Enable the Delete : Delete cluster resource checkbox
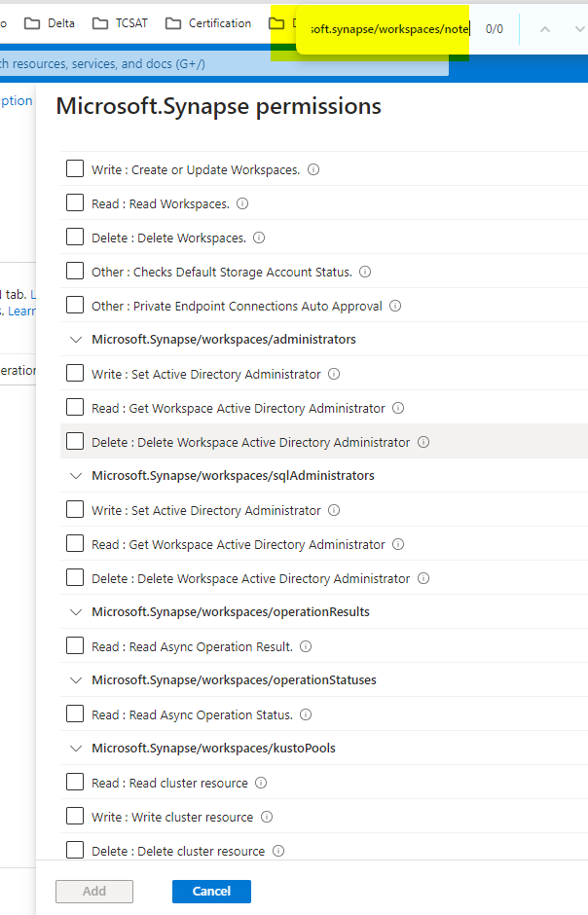Screen dimensions: 588x915 [75, 850]
